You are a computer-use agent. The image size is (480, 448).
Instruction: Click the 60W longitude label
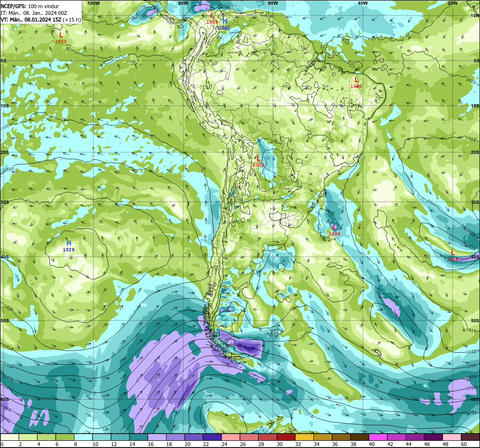(x=273, y=3)
